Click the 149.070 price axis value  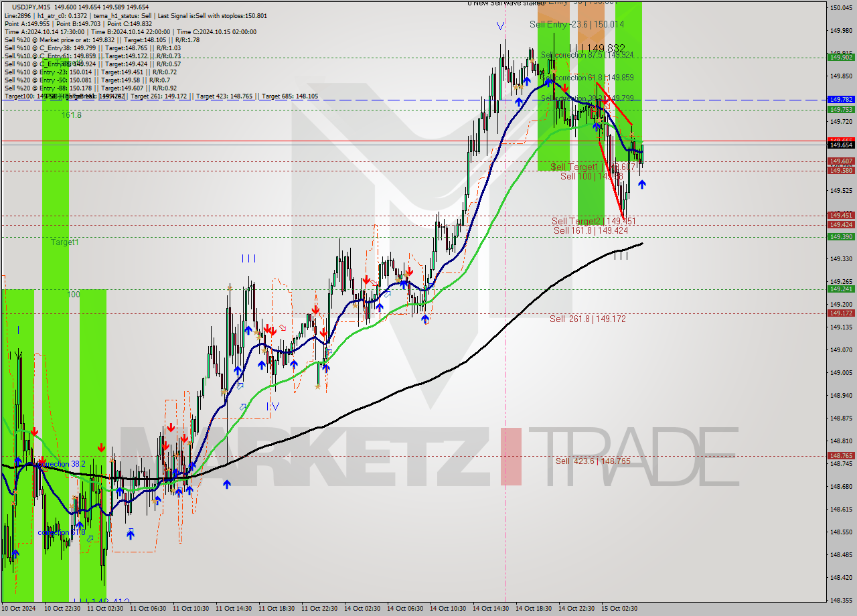(x=841, y=350)
